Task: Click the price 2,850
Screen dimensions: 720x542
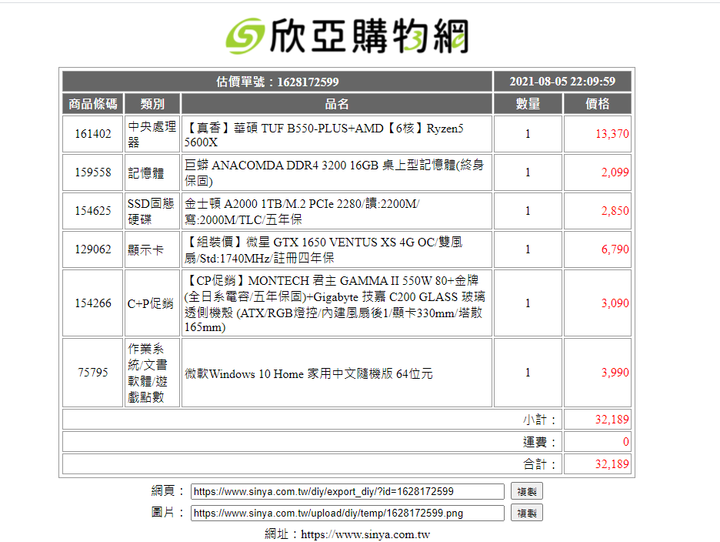Action: pos(615,211)
